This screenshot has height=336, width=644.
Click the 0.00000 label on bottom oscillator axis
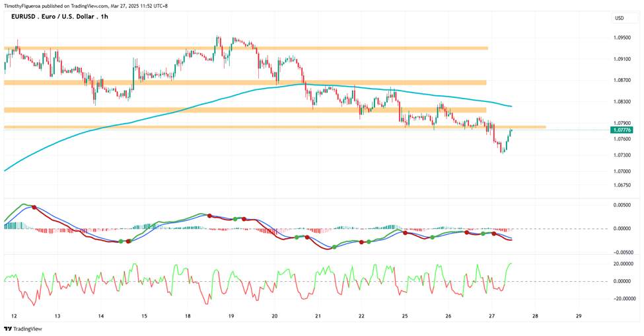[623, 281]
